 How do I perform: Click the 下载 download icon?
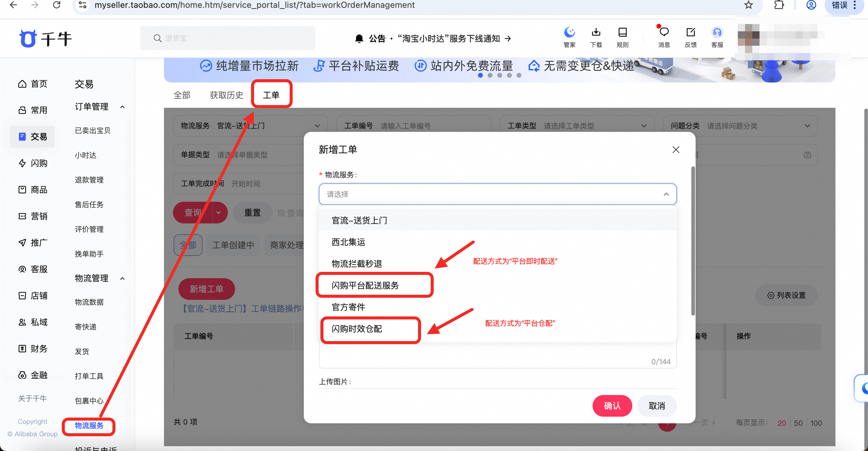click(x=596, y=37)
